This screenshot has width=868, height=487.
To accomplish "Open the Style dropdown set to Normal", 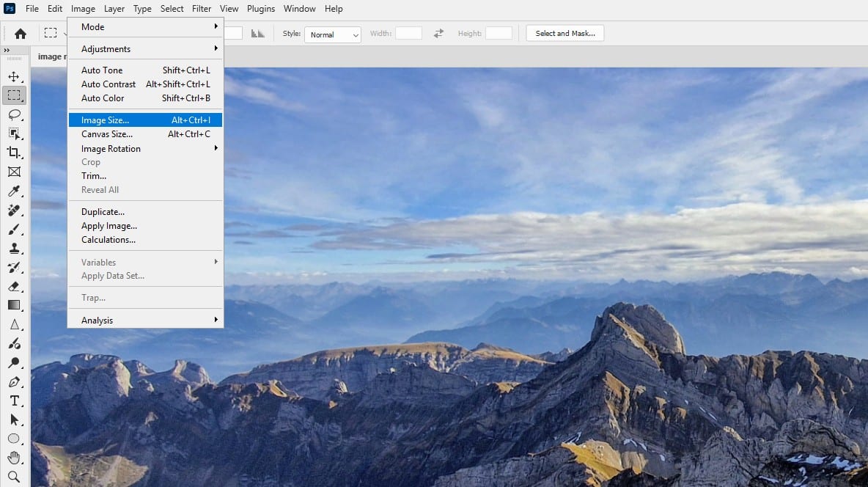I will pos(334,34).
